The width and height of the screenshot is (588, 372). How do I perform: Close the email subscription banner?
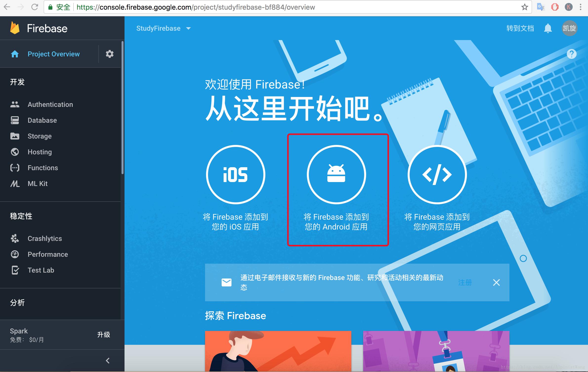point(496,282)
